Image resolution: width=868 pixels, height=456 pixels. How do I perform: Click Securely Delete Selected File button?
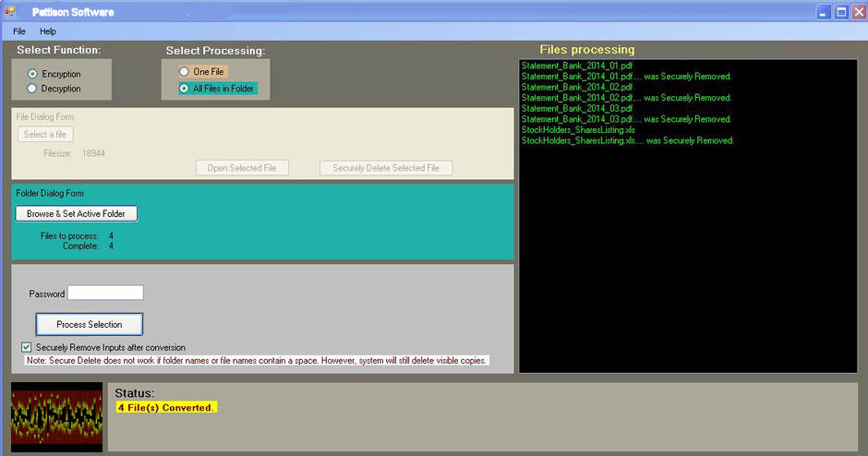[x=386, y=168]
